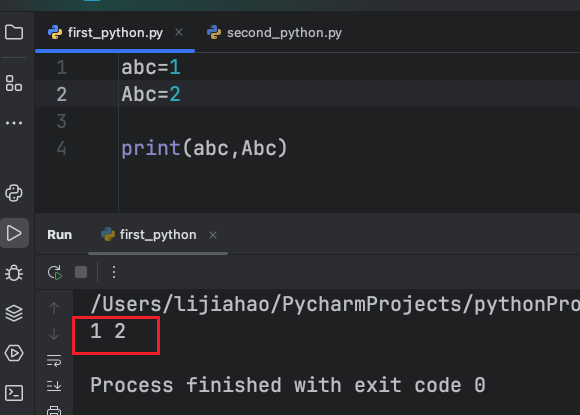Place cursor on line 4 print statement
580x415 pixels.
pyautogui.click(x=204, y=148)
